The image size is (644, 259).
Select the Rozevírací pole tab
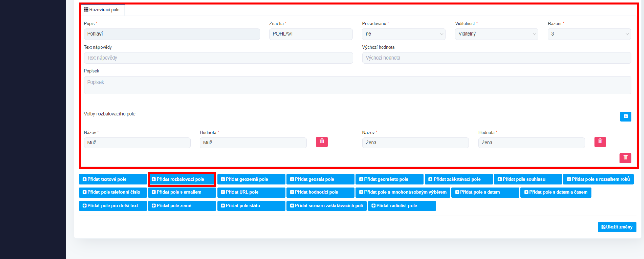[x=102, y=10]
